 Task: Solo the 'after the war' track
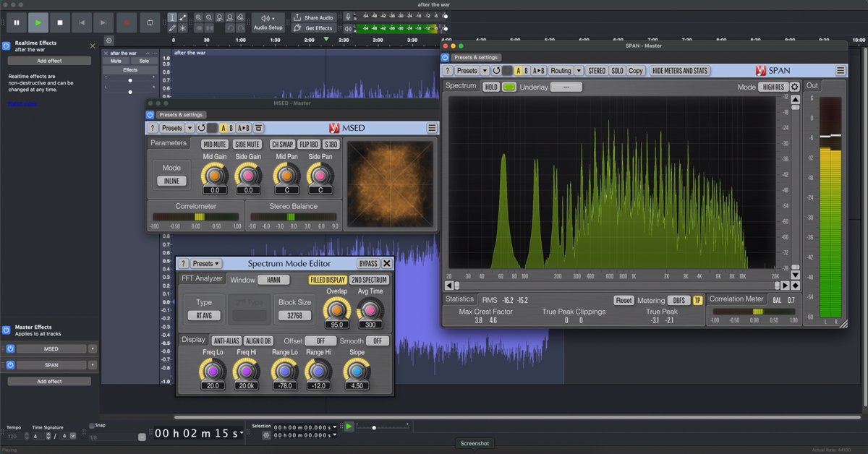144,61
